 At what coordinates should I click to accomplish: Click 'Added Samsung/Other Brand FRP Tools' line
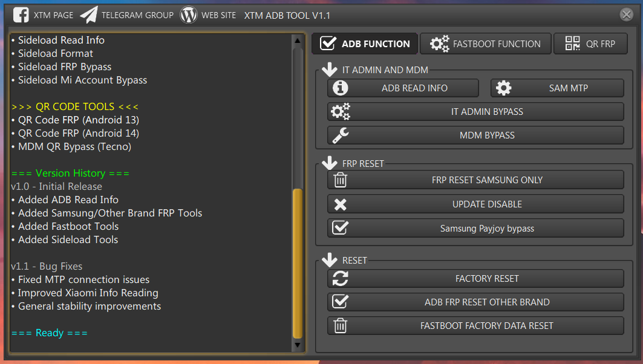(x=110, y=213)
